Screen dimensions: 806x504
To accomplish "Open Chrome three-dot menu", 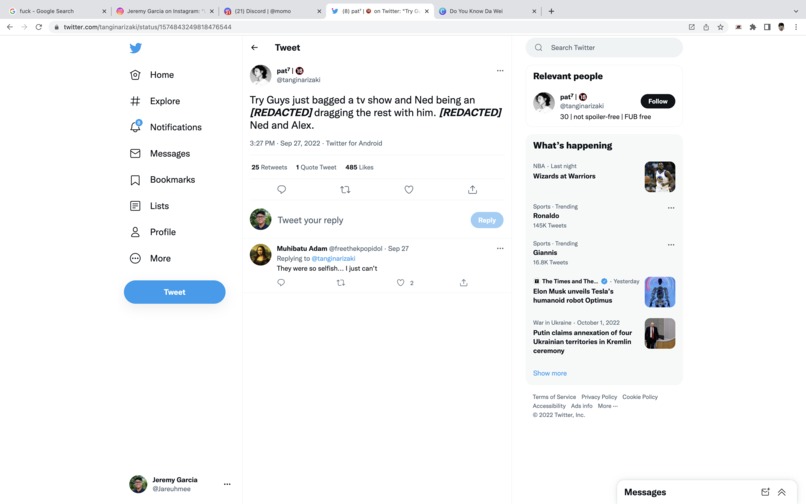I will (x=796, y=27).
